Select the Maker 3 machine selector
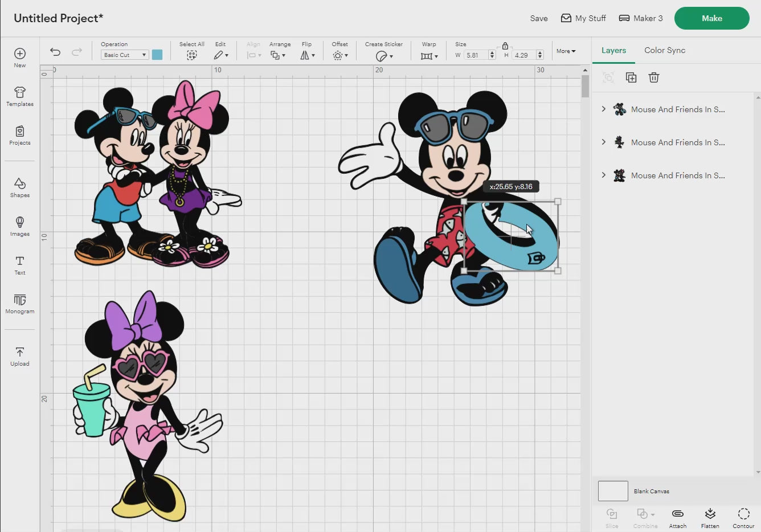Image resolution: width=761 pixels, height=532 pixels. click(x=641, y=18)
